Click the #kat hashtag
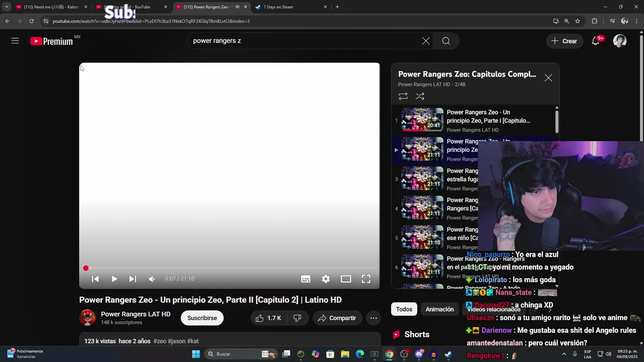 click(x=193, y=341)
